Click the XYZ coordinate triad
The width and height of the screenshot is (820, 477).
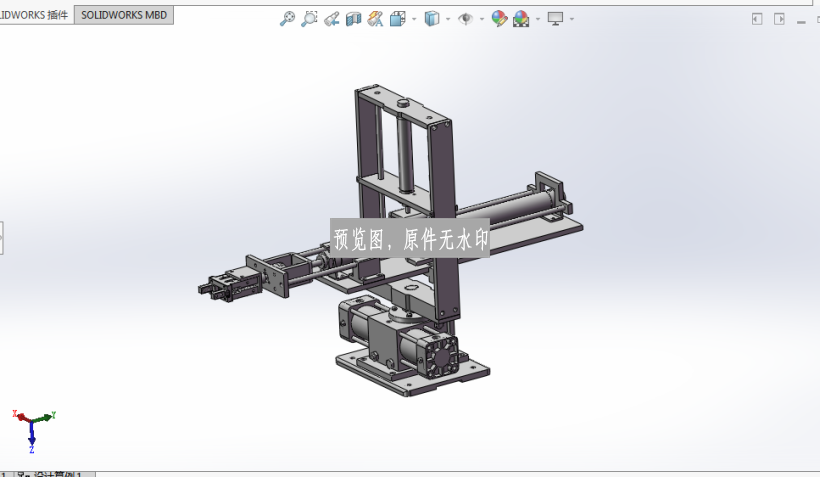pos(33,430)
